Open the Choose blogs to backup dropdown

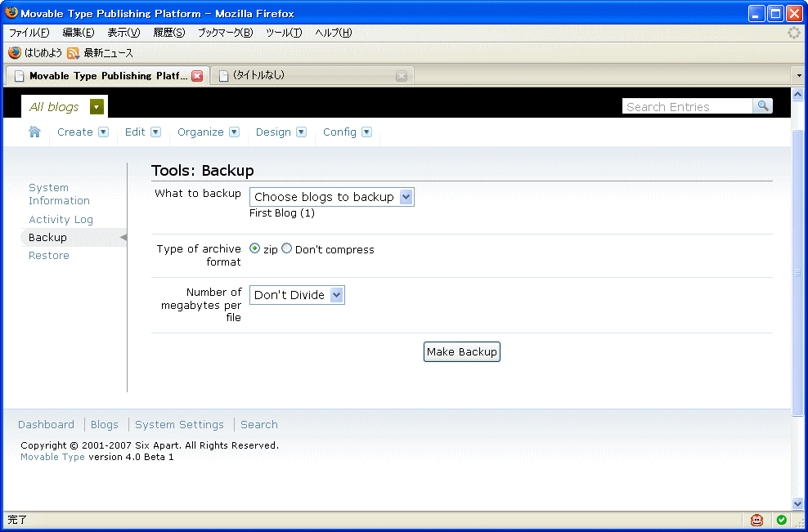click(331, 197)
